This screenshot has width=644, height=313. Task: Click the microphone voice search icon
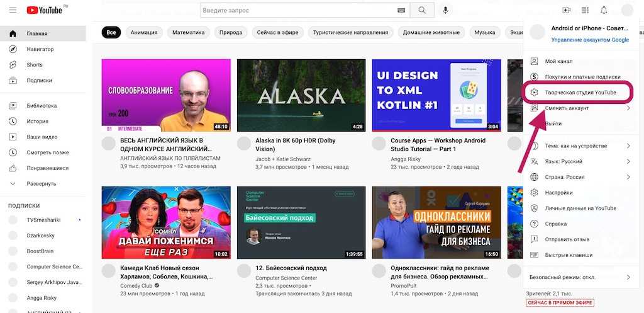(x=446, y=10)
